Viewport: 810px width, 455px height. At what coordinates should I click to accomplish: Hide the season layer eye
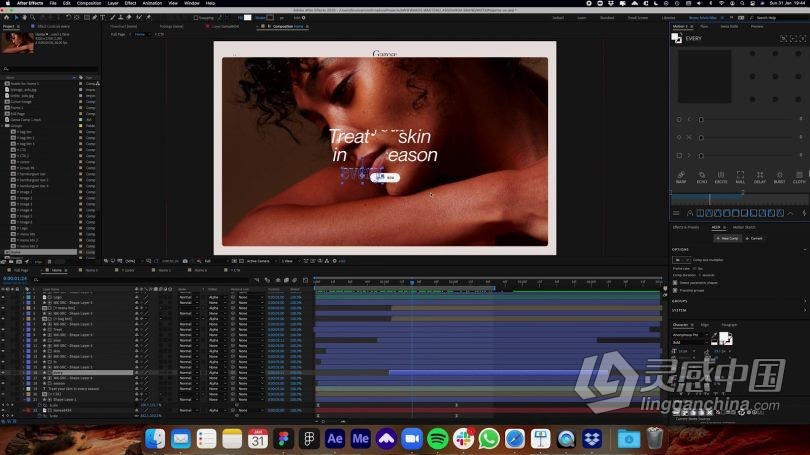[x=4, y=383]
